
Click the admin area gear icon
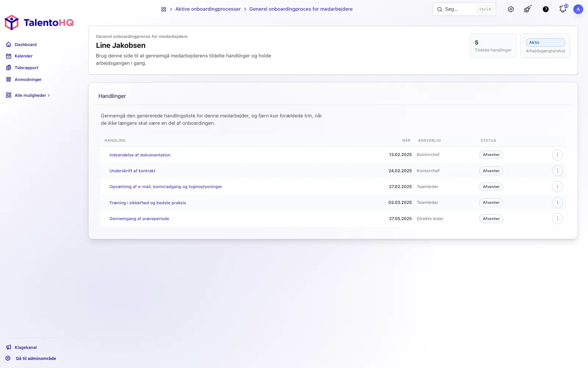click(x=8, y=358)
